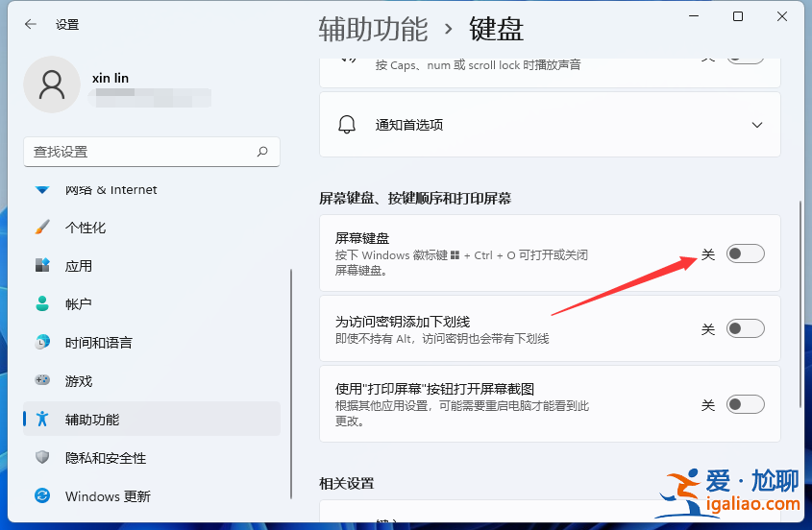
Task: Open the 应用 settings page
Action: click(152, 266)
